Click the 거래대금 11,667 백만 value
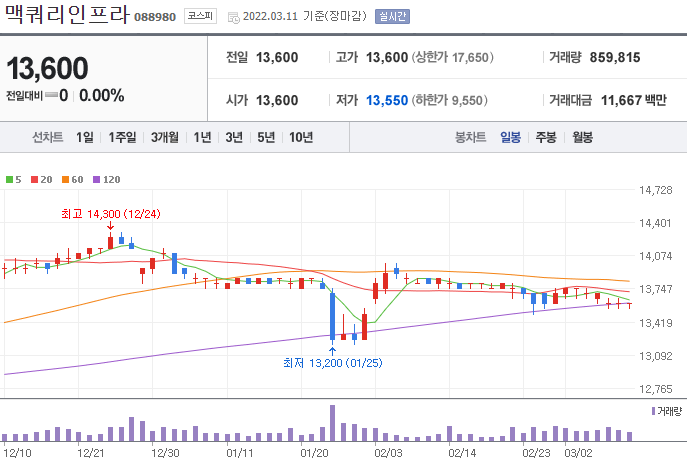687x462 pixels. pos(634,100)
